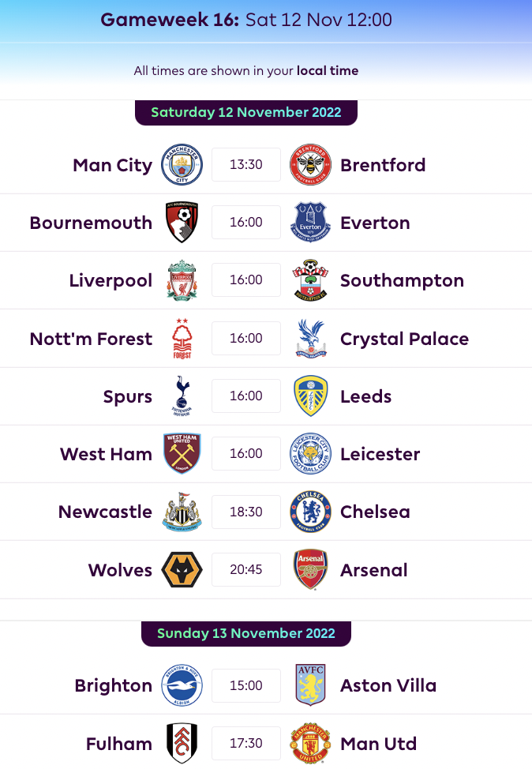Viewport: 532px width, 769px height.
Task: Click the Brentford club crest
Action: pyautogui.click(x=309, y=164)
